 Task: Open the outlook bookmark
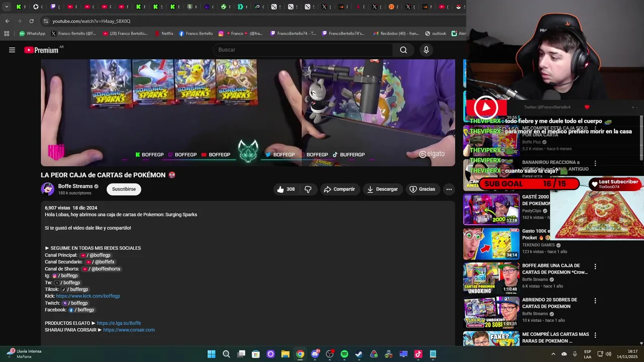435,34
